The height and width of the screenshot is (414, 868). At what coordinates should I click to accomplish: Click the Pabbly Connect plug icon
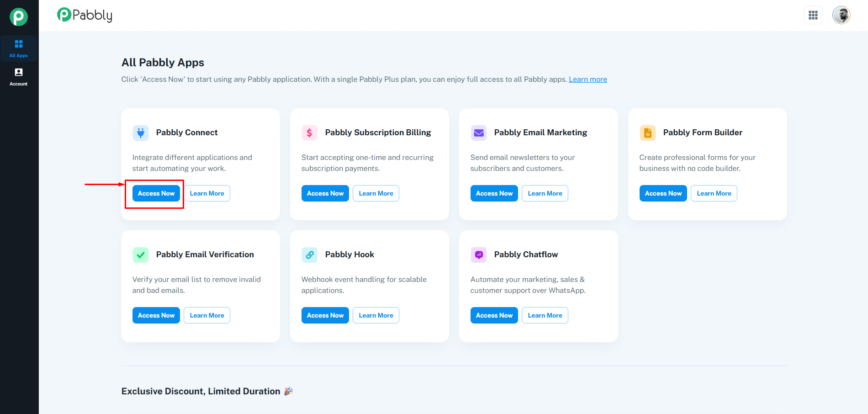141,133
